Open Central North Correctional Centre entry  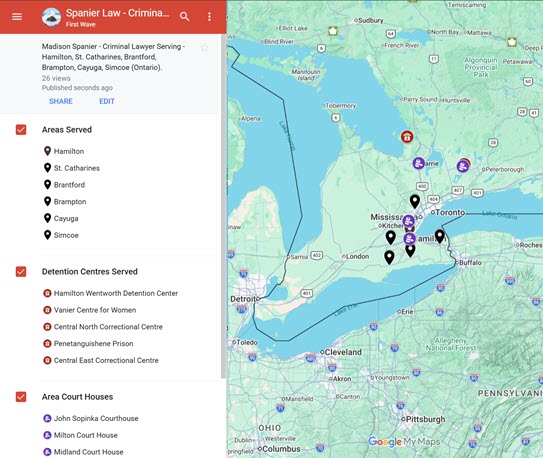(103, 327)
